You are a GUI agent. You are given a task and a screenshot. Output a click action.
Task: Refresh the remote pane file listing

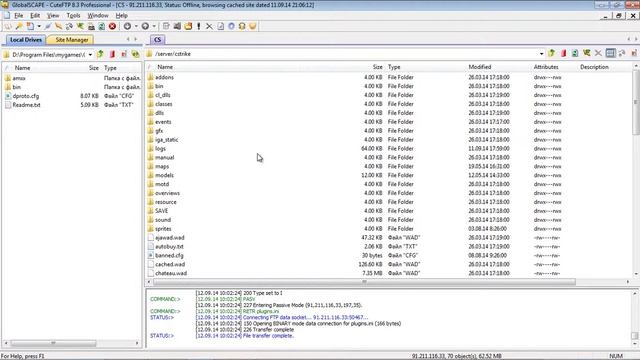pyautogui.click(x=575, y=53)
